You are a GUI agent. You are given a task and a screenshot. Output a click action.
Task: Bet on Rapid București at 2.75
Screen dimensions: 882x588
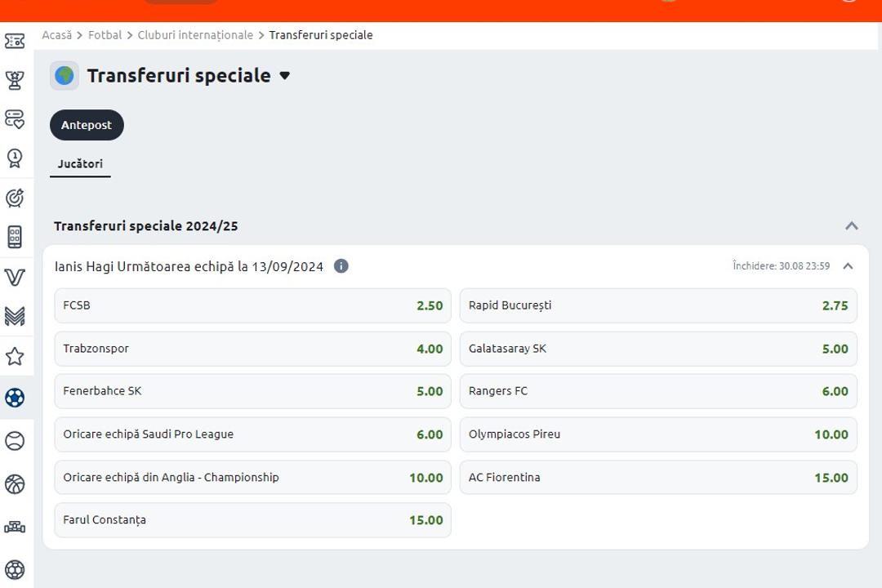point(658,305)
